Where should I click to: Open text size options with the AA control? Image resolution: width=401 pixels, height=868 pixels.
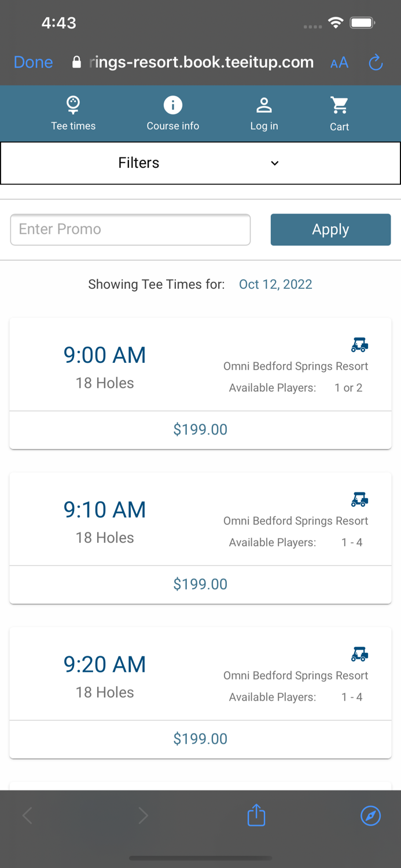pyautogui.click(x=339, y=62)
